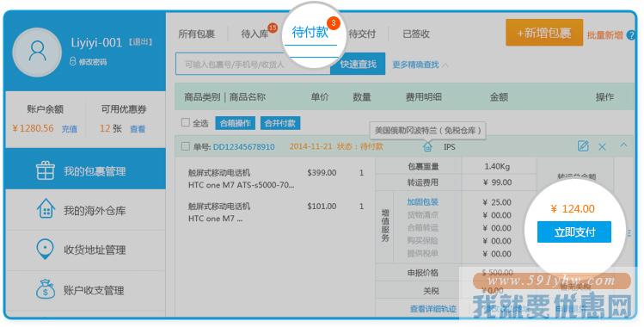Edit order DD12345678910 with pencil icon

click(x=583, y=145)
